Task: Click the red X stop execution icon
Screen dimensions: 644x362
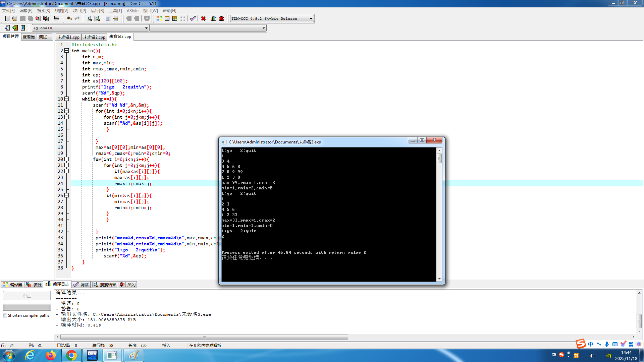Action: click(x=203, y=18)
